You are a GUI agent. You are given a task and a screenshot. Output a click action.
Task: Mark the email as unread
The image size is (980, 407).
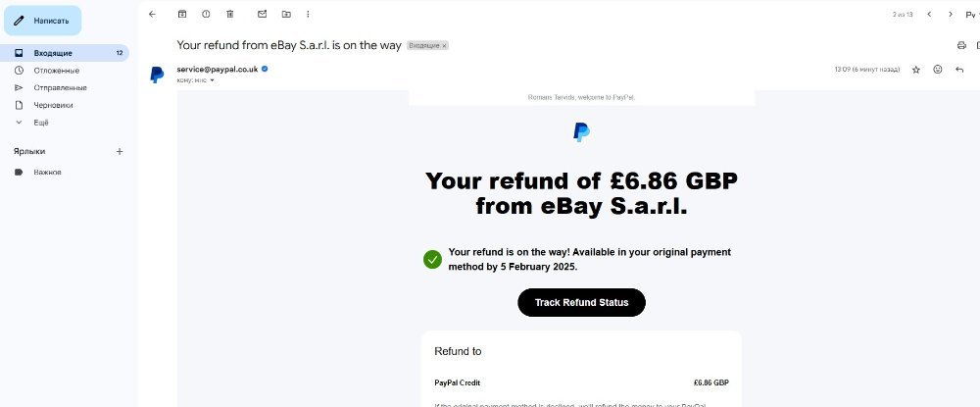[x=262, y=15]
